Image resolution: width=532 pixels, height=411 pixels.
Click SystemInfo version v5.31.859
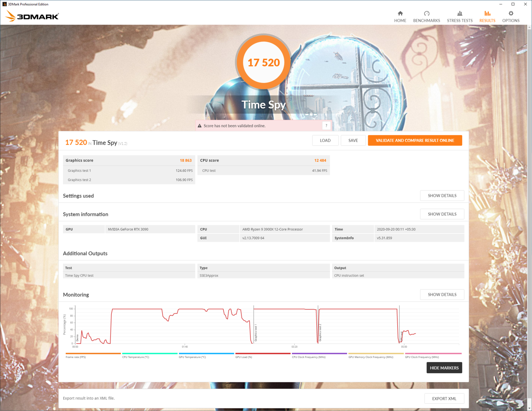[385, 238]
